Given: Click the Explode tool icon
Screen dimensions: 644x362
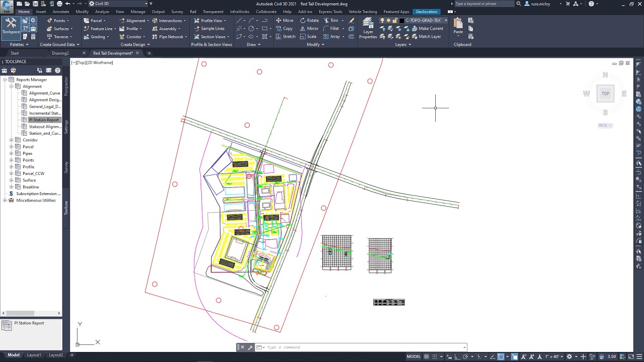Looking at the screenshot, I should coord(351,29).
